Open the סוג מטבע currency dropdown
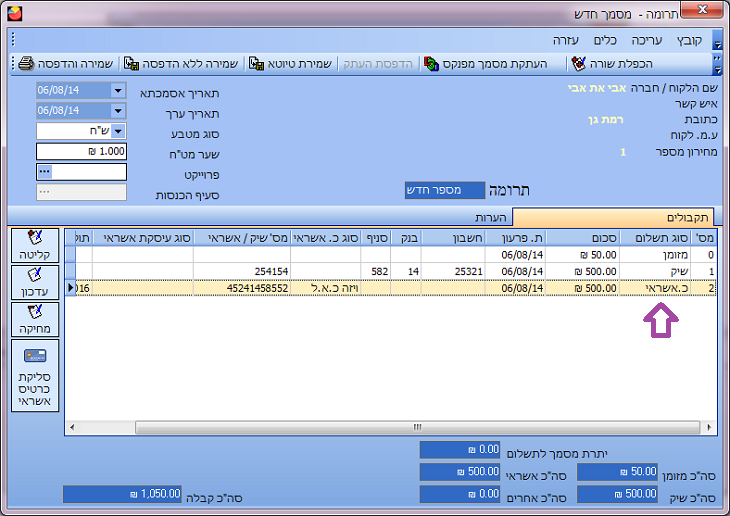Viewport: 730px width, 516px height. point(119,131)
